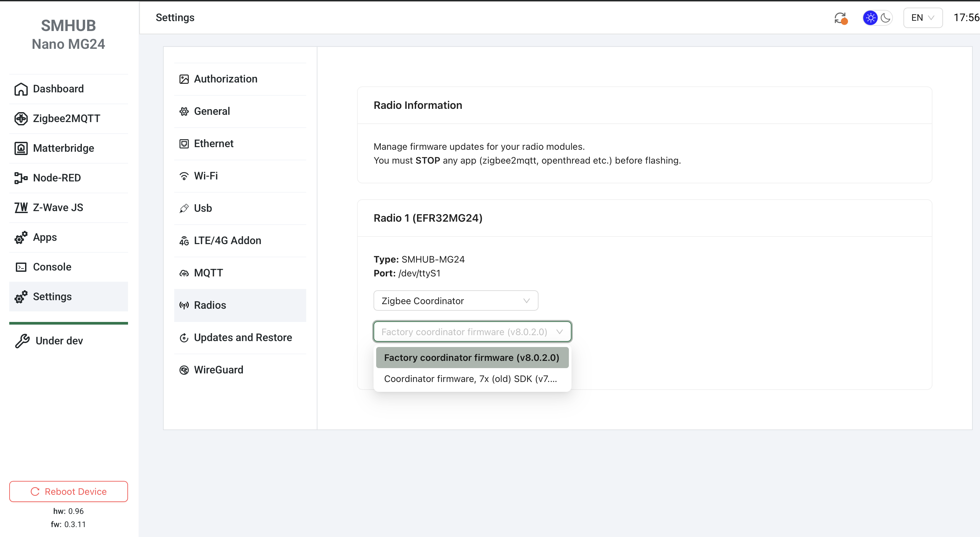Click the Settings gears icon in sidebar

(21, 297)
